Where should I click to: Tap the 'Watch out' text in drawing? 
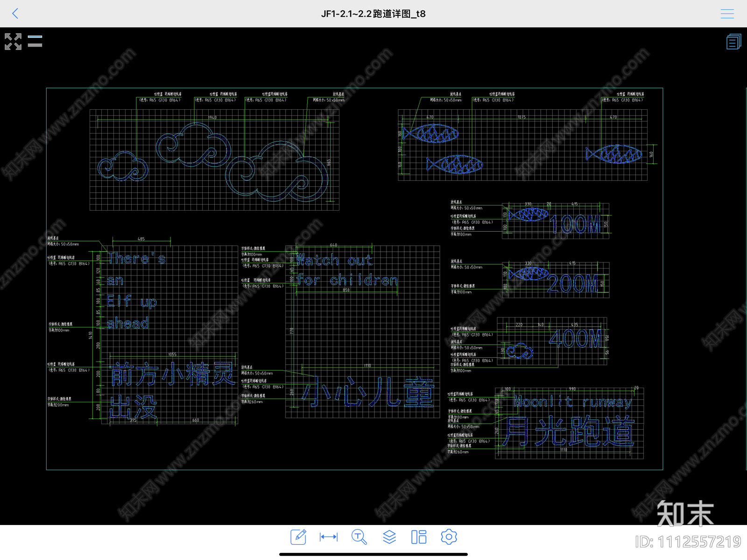pos(334,260)
